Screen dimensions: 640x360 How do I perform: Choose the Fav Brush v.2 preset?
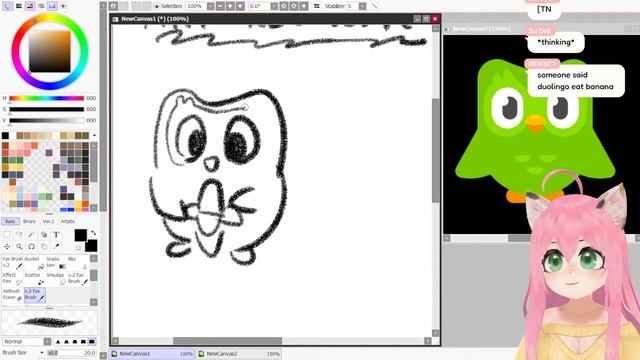pos(12,262)
